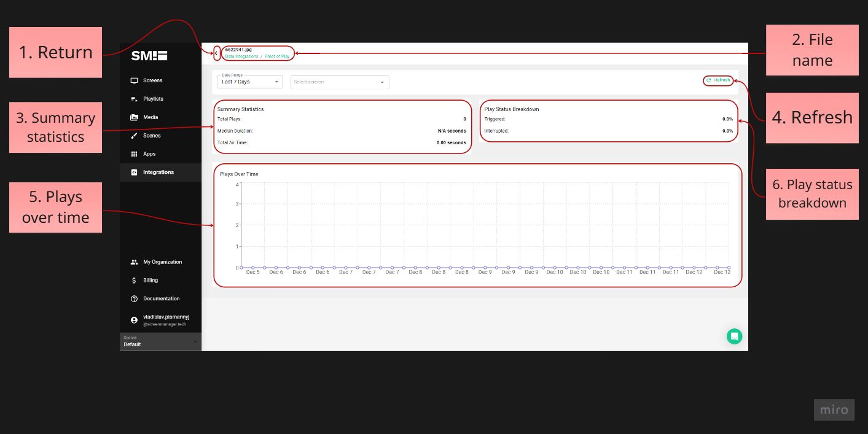Click the 6622941.jpg file name
Screen dimensions: 868x434
[x=238, y=49]
